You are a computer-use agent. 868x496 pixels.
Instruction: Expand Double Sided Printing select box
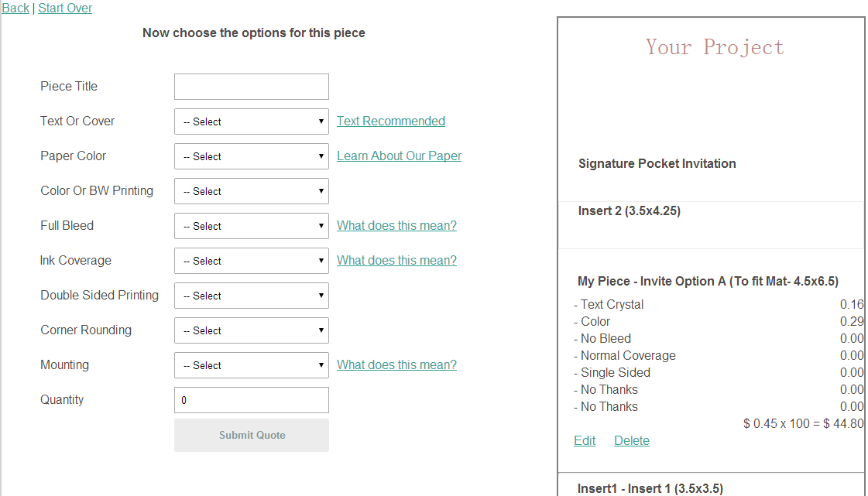[251, 296]
